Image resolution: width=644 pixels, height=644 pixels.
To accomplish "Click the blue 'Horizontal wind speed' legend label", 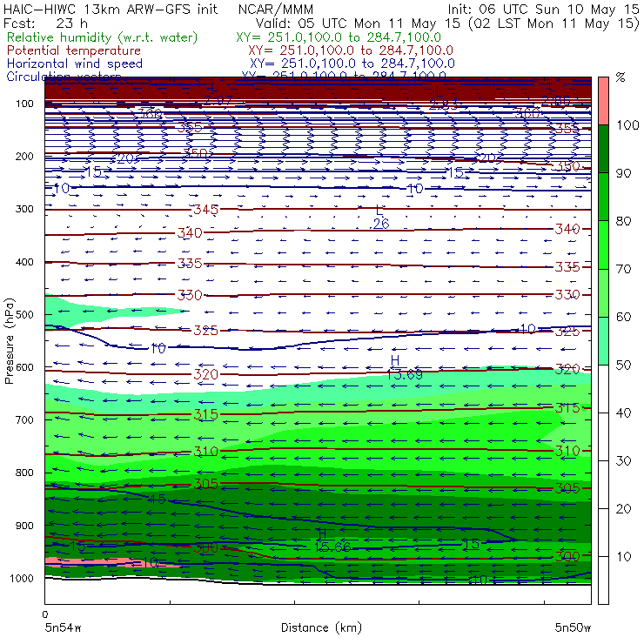I will (x=74, y=64).
